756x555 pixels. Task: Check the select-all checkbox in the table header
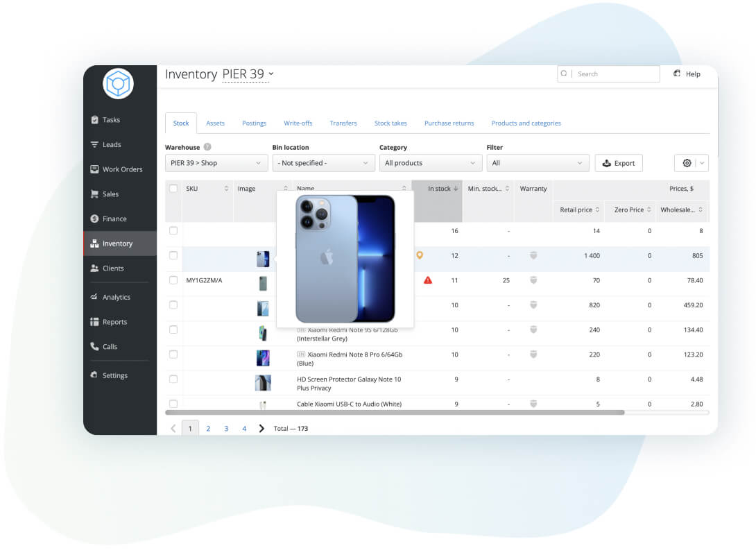click(x=173, y=188)
